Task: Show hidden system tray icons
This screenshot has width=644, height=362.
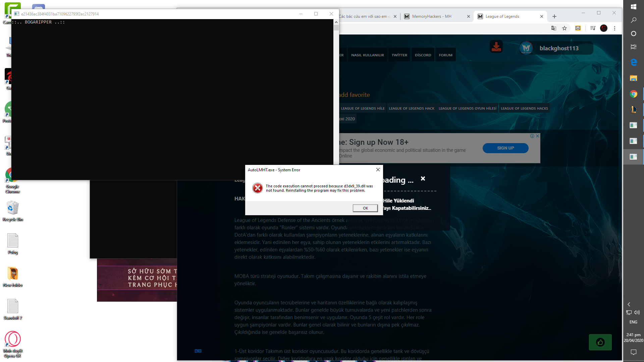Action: click(x=629, y=304)
